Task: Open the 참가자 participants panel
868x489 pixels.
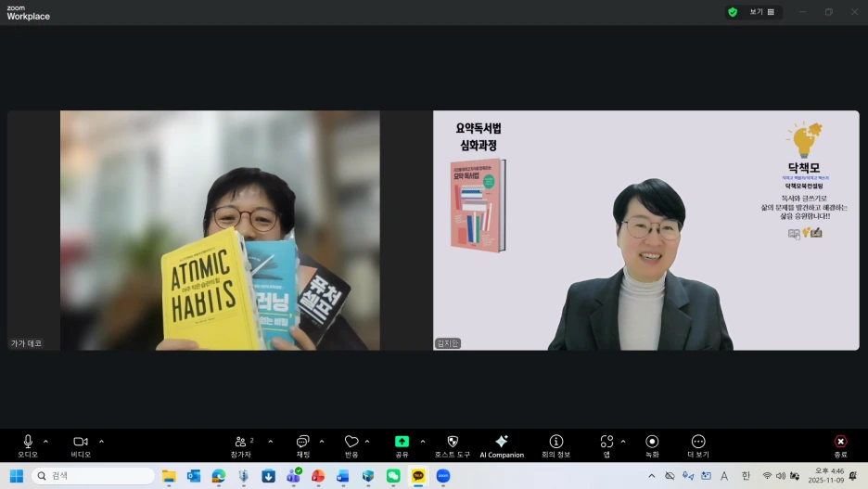Action: (241, 445)
